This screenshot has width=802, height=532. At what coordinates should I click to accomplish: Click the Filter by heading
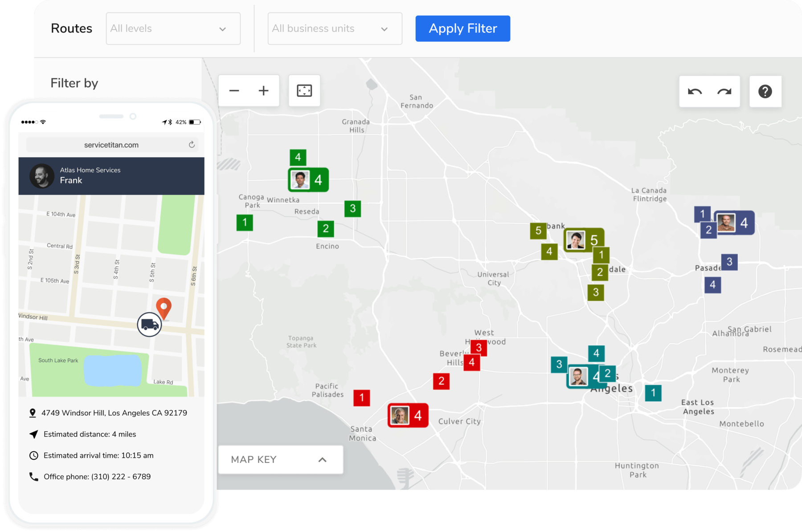tap(74, 83)
